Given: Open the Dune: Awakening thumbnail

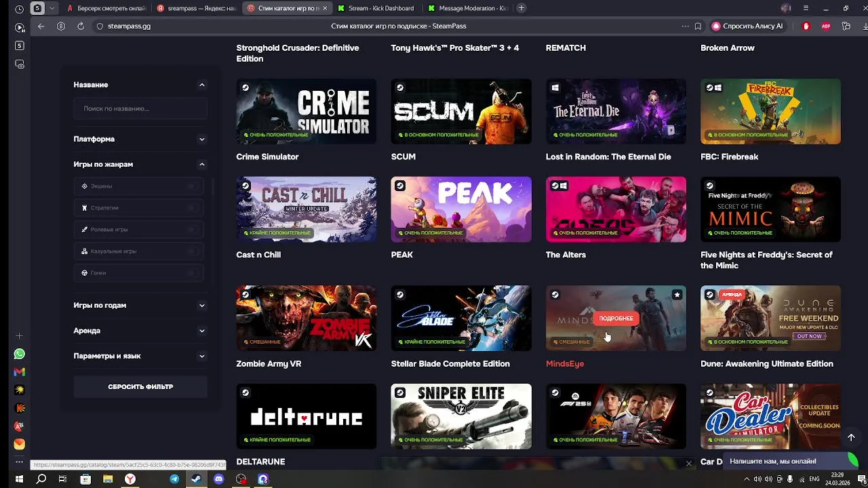Looking at the screenshot, I should (770, 318).
